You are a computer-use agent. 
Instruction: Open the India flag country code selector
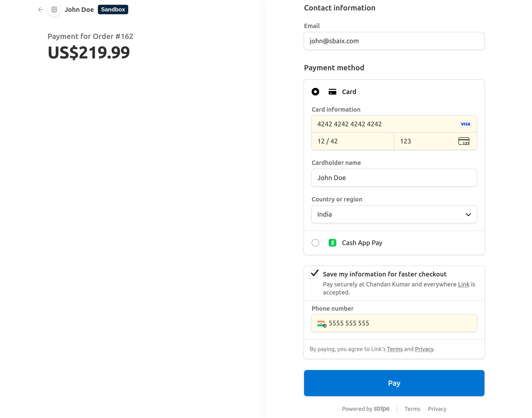pyautogui.click(x=322, y=323)
